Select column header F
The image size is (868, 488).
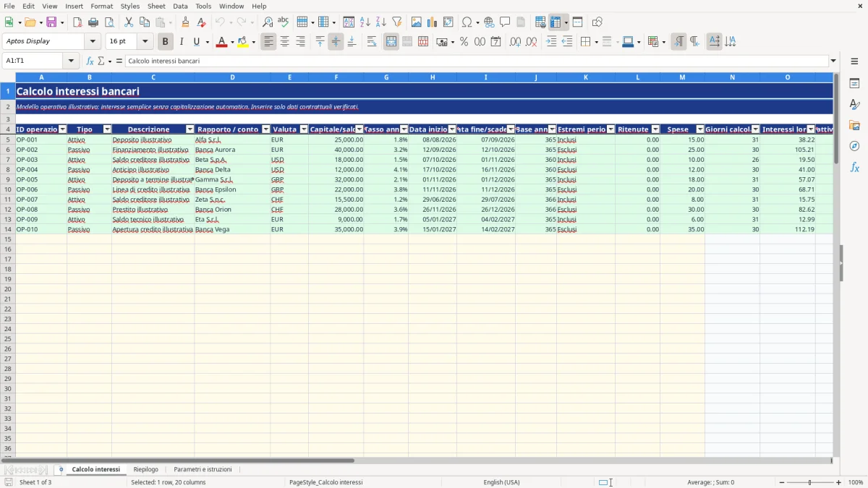click(x=336, y=77)
